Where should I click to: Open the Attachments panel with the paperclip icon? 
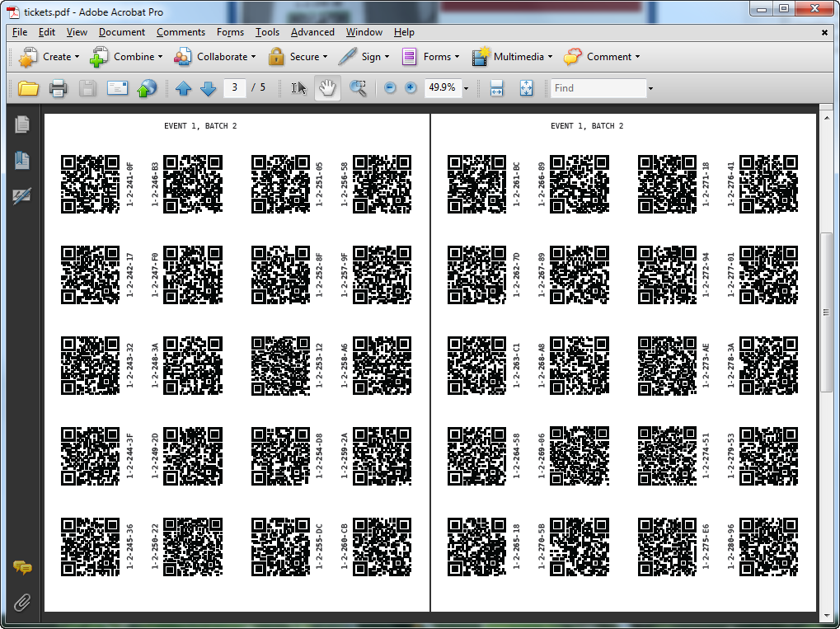point(22,602)
